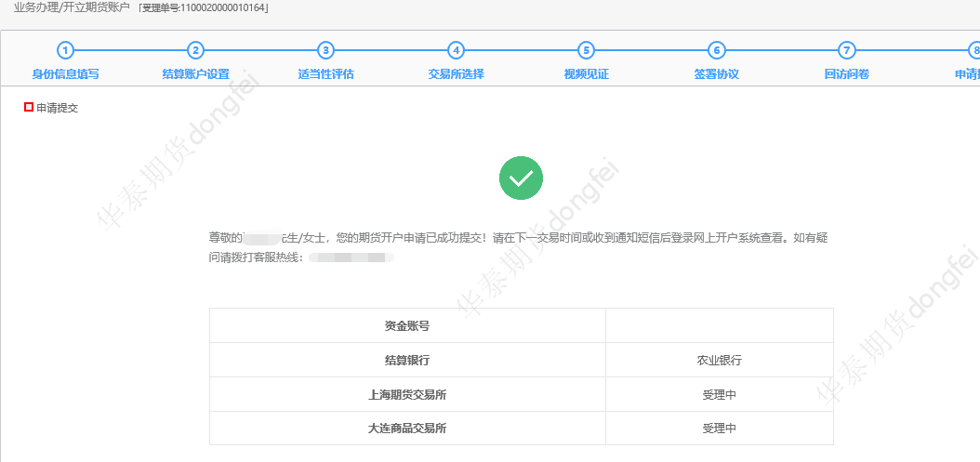980x462 pixels.
Task: Click 受理中 status for 大连商品交易所
Action: coord(719,429)
